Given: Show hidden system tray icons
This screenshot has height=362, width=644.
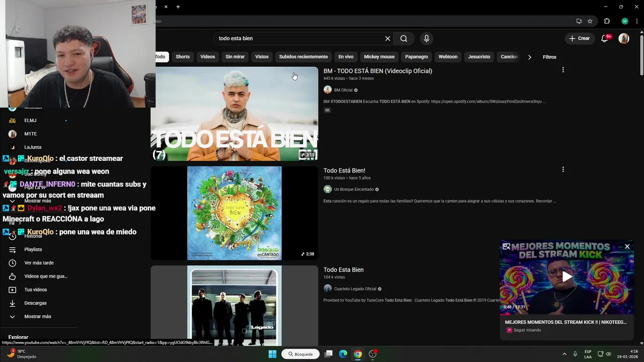Looking at the screenshot, I should (564, 354).
